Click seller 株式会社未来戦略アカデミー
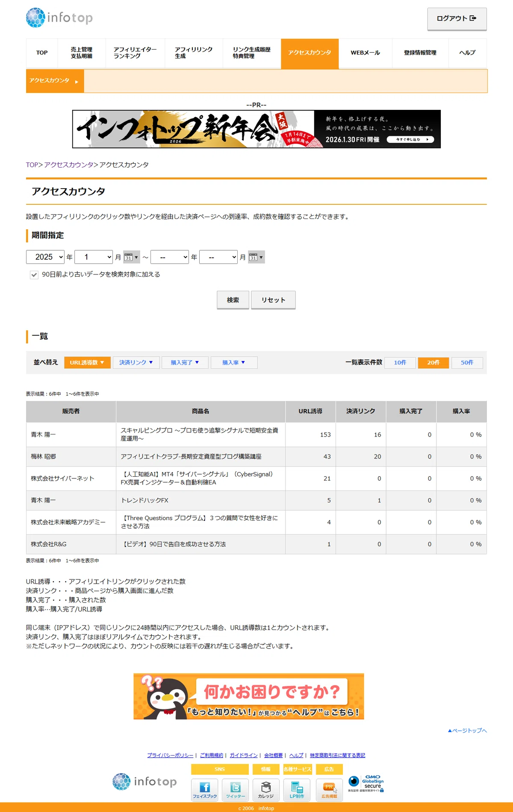Viewport: 513px width, 812px height. click(x=68, y=523)
